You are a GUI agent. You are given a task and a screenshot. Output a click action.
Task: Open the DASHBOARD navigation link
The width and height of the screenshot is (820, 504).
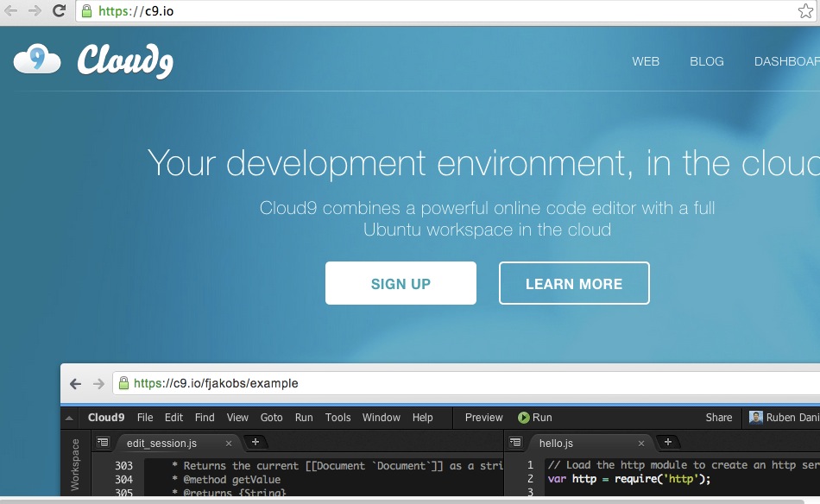point(786,61)
